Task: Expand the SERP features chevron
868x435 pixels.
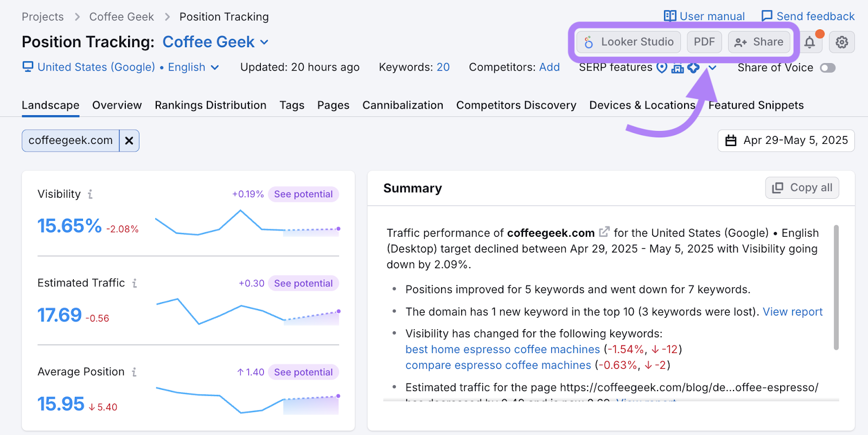Action: pos(713,68)
